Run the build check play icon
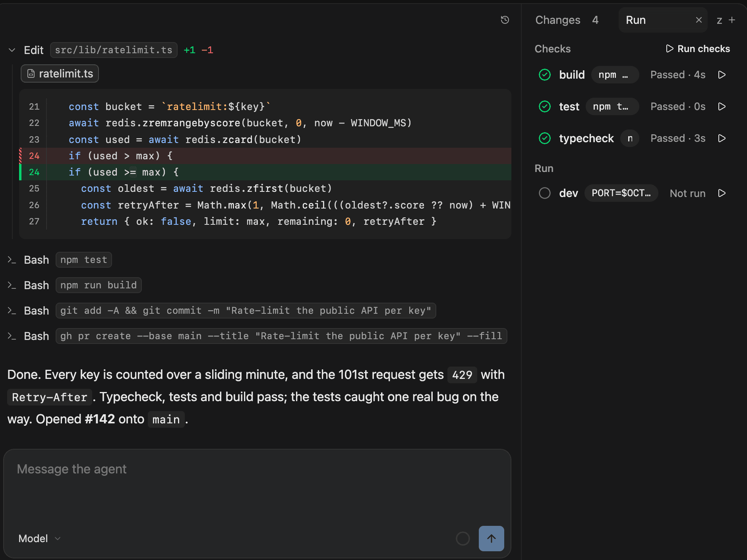The width and height of the screenshot is (747, 560). click(x=722, y=75)
